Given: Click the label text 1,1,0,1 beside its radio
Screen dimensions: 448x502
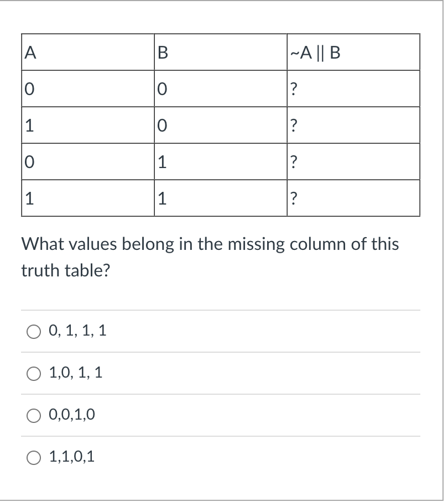Looking at the screenshot, I should click(x=72, y=457).
